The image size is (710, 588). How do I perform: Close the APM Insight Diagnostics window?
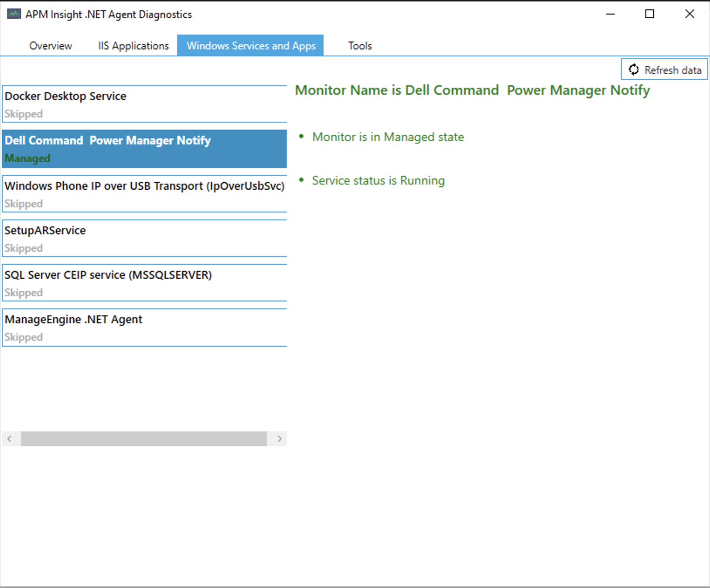690,14
